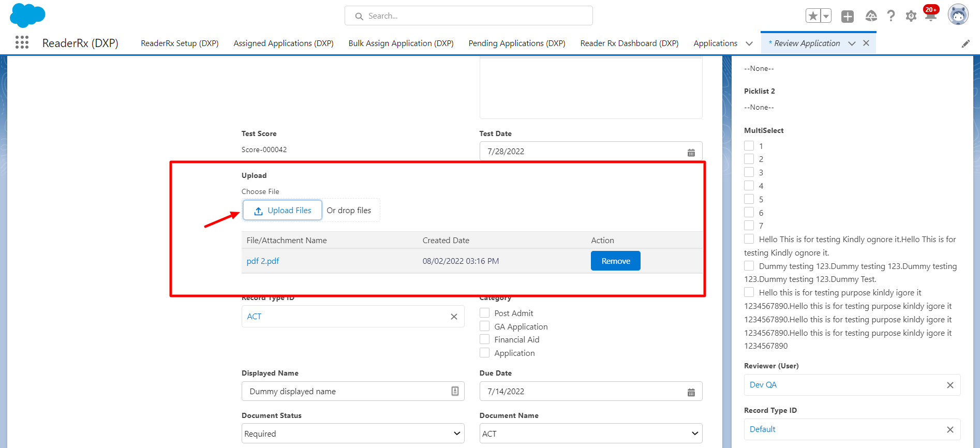Open the Document Name dropdown
Image resolution: width=980 pixels, height=448 pixels.
tap(590, 434)
